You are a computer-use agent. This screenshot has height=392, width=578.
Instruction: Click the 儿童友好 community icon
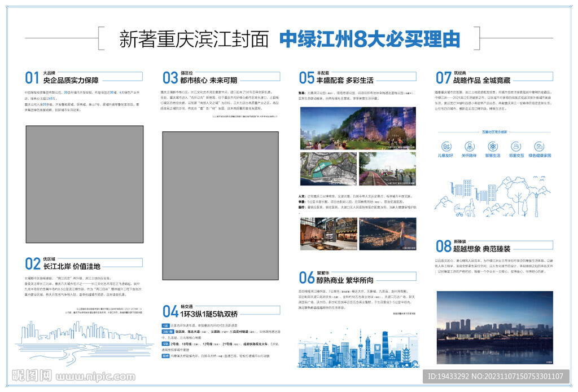[x=446, y=147]
